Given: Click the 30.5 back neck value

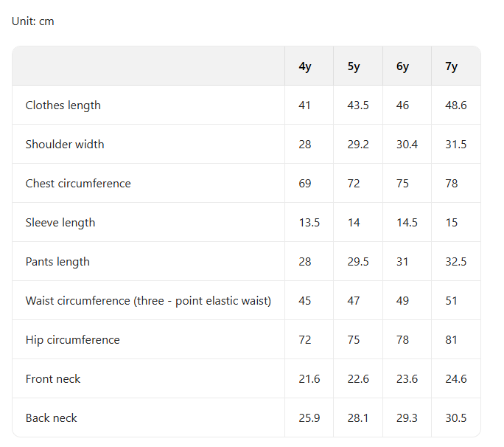Looking at the screenshot, I should click(x=456, y=418).
